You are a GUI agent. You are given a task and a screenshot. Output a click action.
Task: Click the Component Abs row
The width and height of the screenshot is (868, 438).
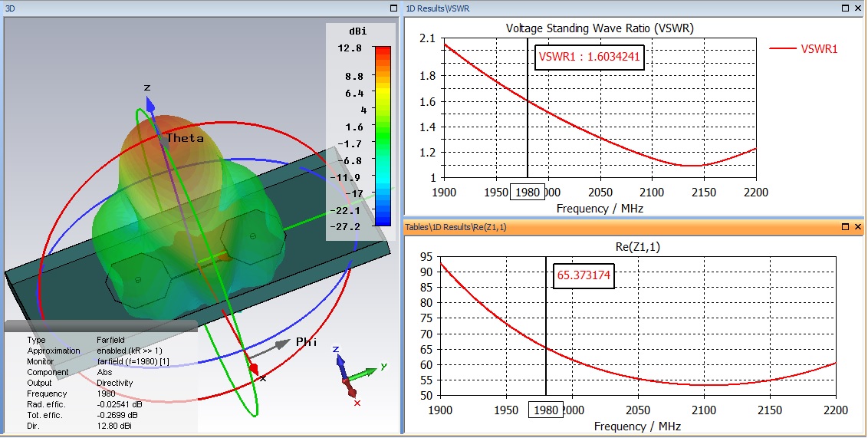(70, 373)
